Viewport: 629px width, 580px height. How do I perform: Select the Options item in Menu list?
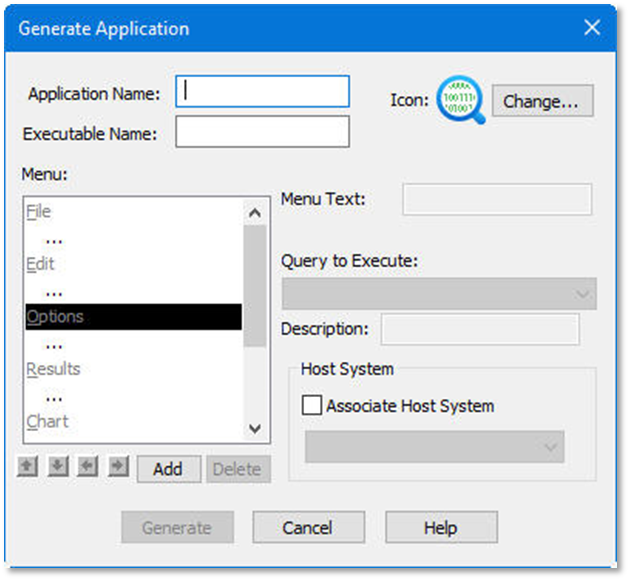click(x=56, y=317)
